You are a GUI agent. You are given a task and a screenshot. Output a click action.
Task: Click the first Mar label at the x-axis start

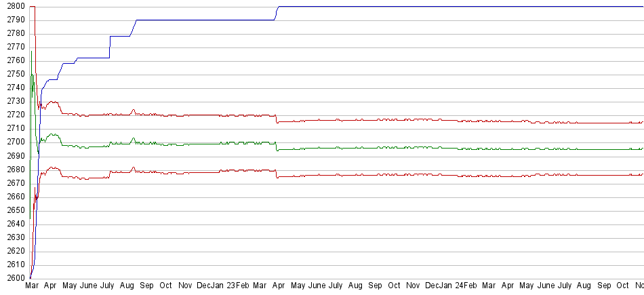(x=31, y=286)
